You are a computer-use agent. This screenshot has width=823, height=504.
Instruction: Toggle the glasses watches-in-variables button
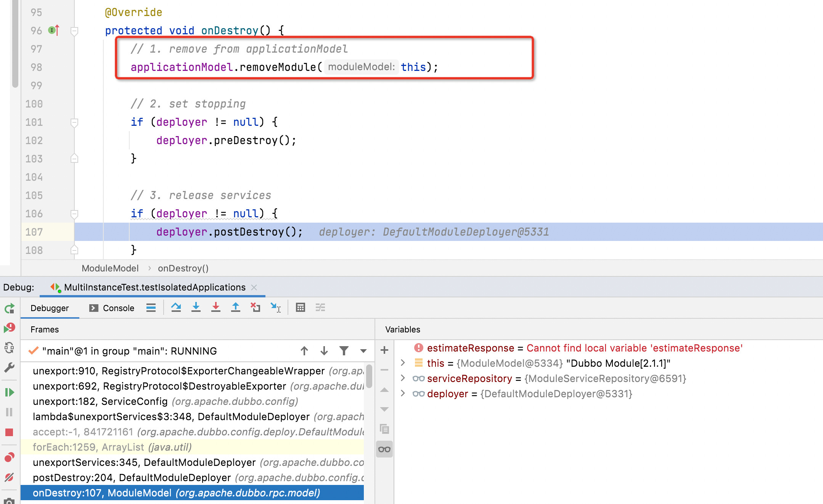tap(384, 449)
